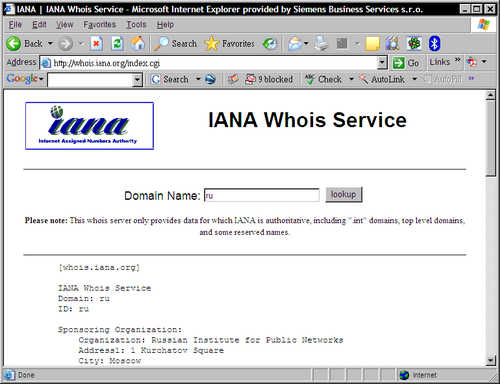Launch the ICQ flower icon
The height and width of the screenshot is (384, 500).
(x=414, y=44)
